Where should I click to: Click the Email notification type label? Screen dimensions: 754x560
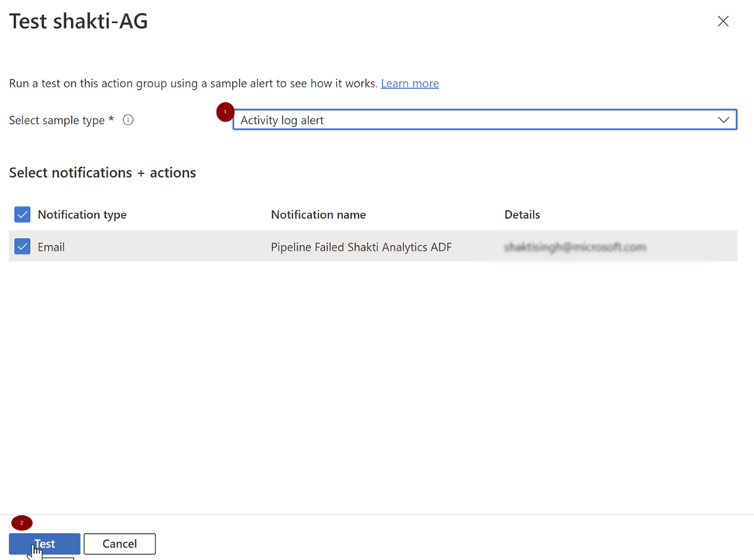(49, 246)
